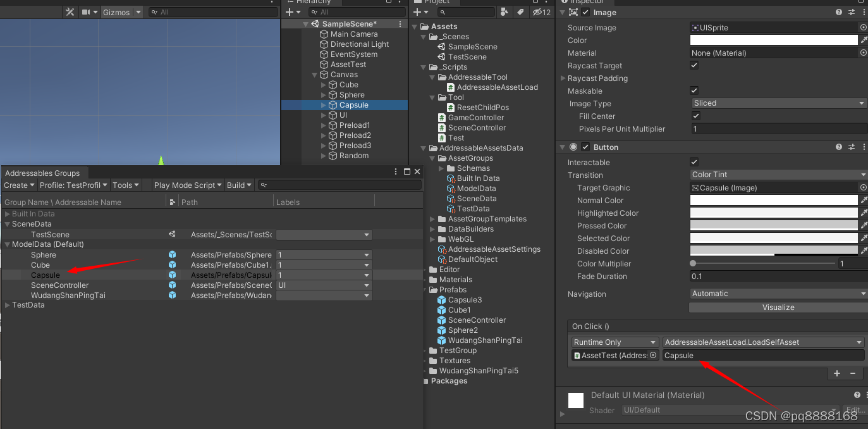Open the AddressableAssetLoad.LoadSelfAsset function dropdown
The image size is (868, 429).
tap(763, 342)
